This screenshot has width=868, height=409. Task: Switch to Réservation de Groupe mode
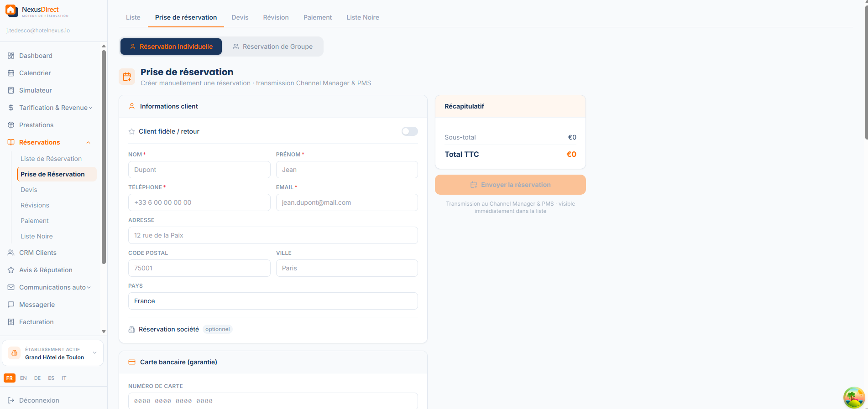[272, 47]
